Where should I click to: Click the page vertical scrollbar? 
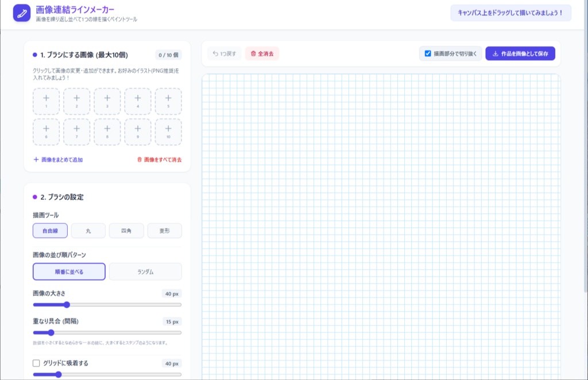(586, 146)
